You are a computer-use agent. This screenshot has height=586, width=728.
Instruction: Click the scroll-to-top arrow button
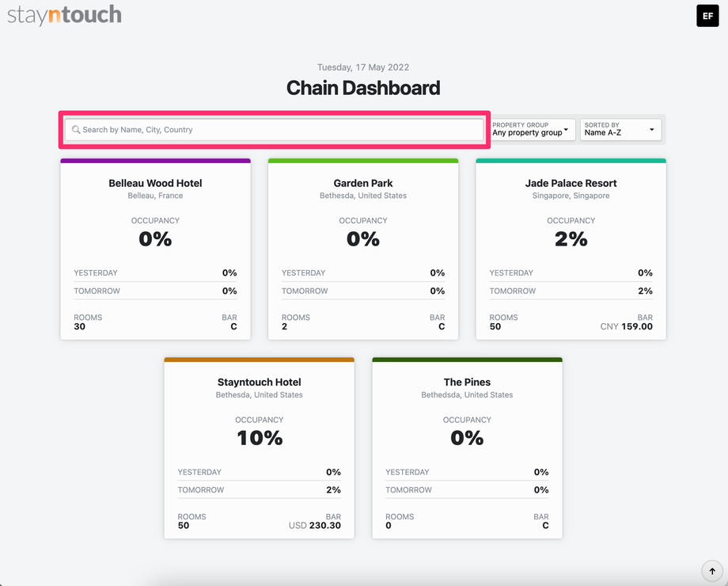tap(711, 571)
